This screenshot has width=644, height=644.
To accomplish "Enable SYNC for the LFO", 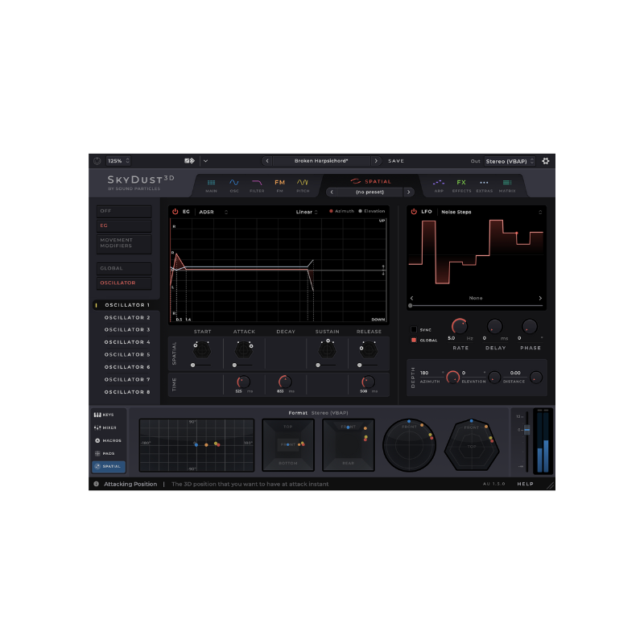I will (x=414, y=329).
